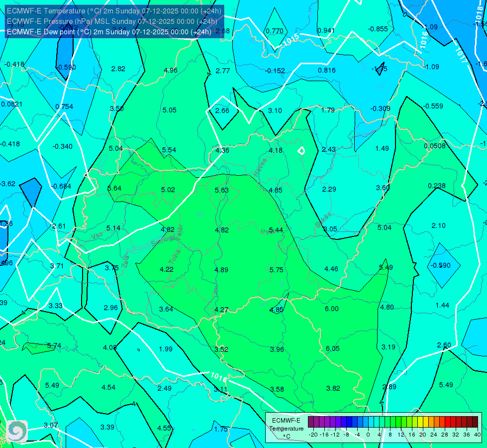
Task: Click the -0.855 temperature value
Action: 378,29
